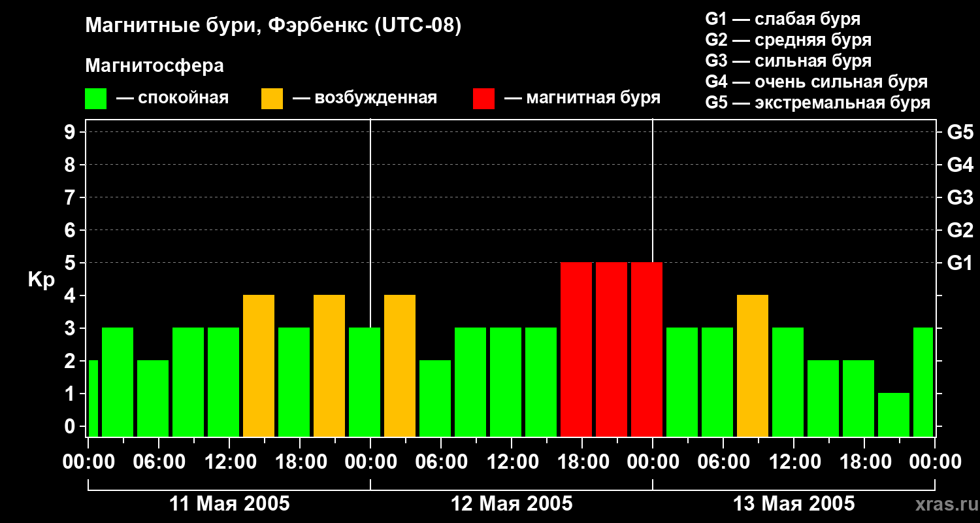Click the '18:00' tick label for 12 Мая
Screen dimensions: 980x523
tap(582, 462)
